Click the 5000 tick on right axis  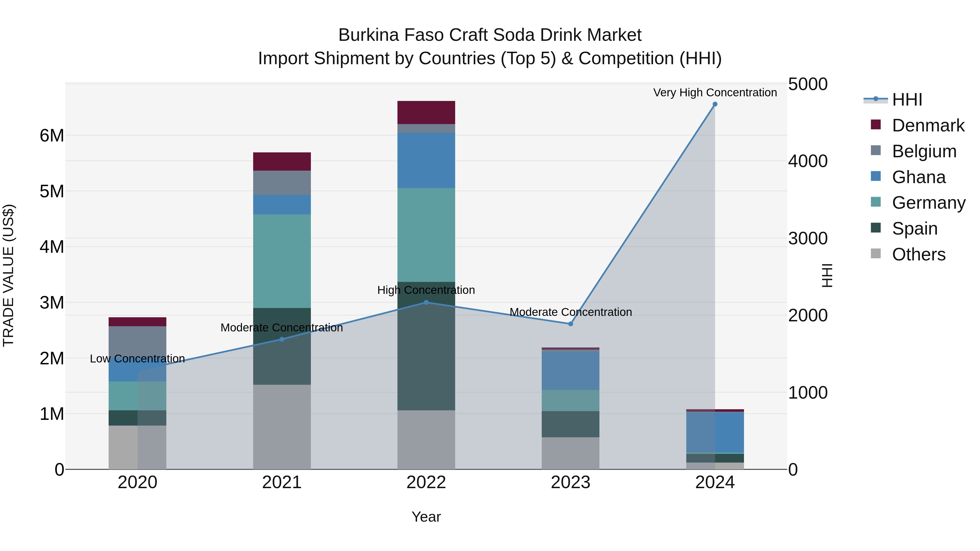coord(808,84)
